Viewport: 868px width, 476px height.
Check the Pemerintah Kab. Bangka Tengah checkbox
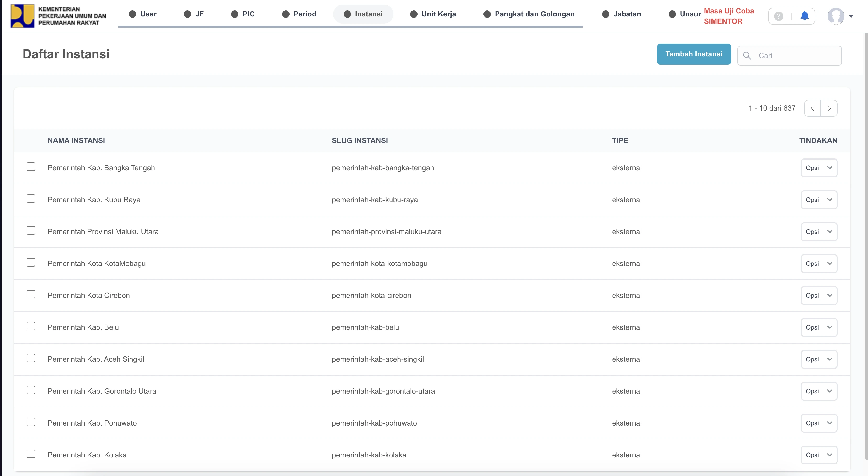(31, 167)
